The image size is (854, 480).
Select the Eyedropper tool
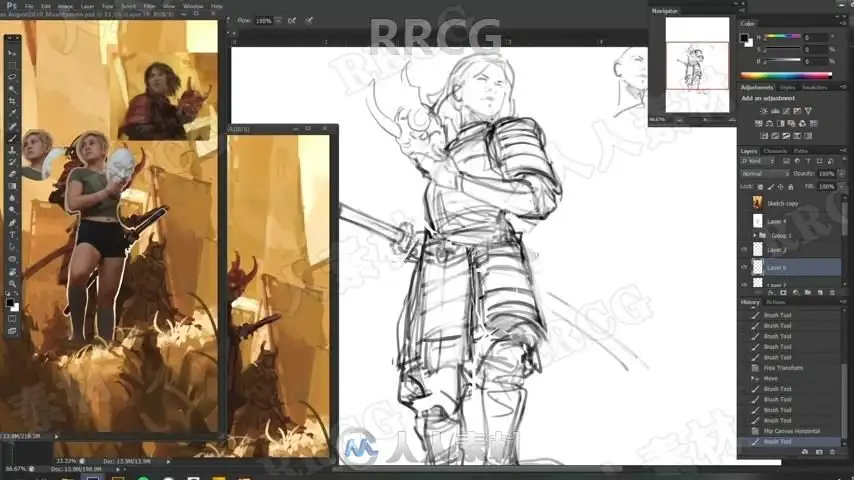coord(12,113)
